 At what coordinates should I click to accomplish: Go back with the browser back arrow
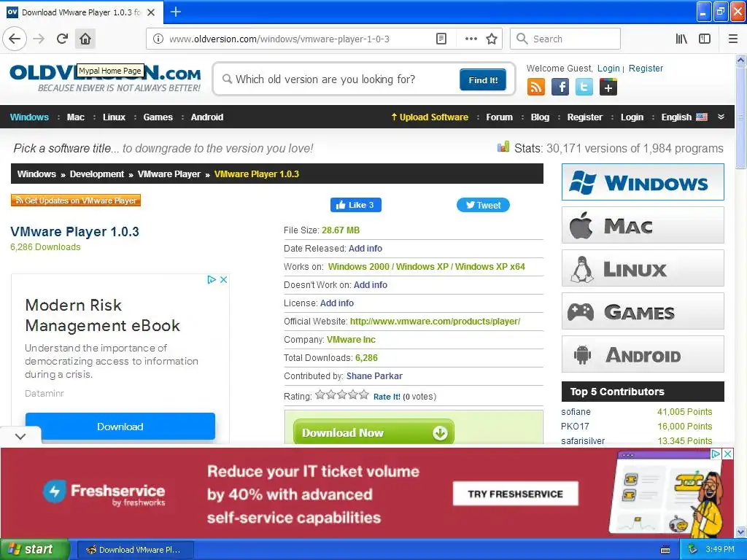pyautogui.click(x=15, y=39)
